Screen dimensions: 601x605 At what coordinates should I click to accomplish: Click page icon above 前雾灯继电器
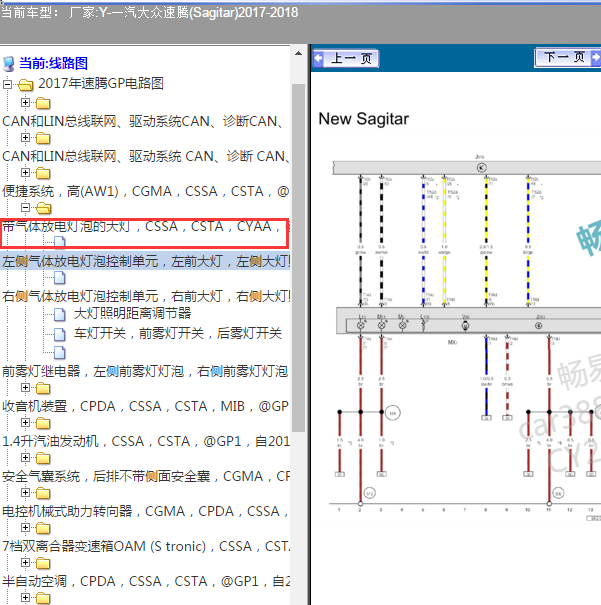click(60, 353)
